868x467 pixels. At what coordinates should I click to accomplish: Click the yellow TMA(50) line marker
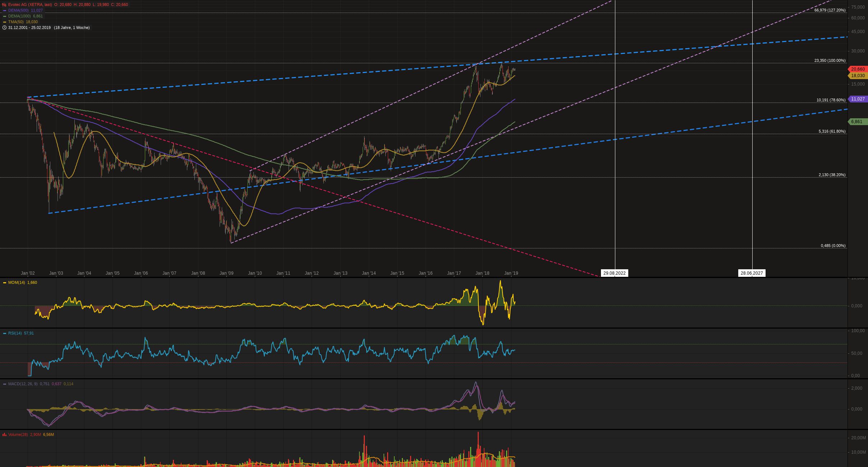click(4, 22)
